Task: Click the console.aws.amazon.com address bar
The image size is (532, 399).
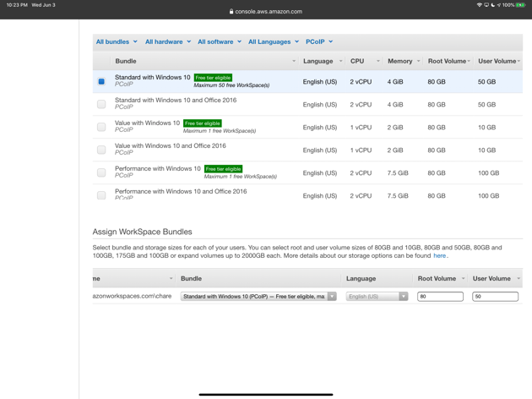Action: click(266, 12)
